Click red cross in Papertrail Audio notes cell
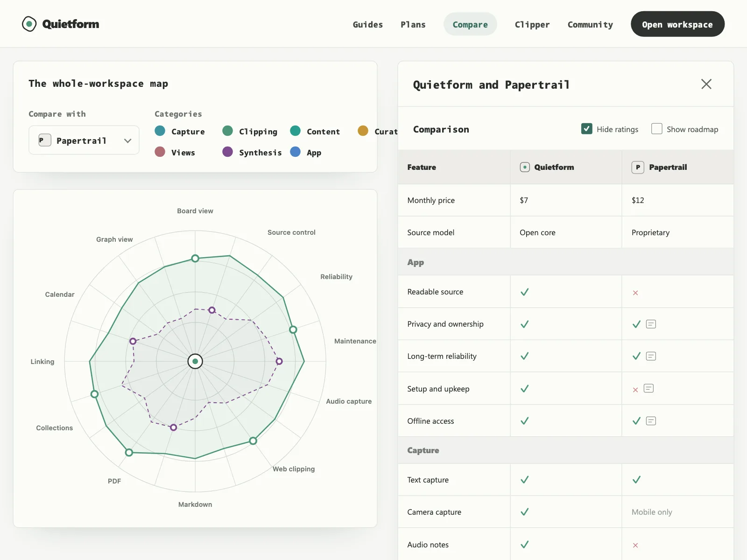This screenshot has width=747, height=560. coord(635,545)
